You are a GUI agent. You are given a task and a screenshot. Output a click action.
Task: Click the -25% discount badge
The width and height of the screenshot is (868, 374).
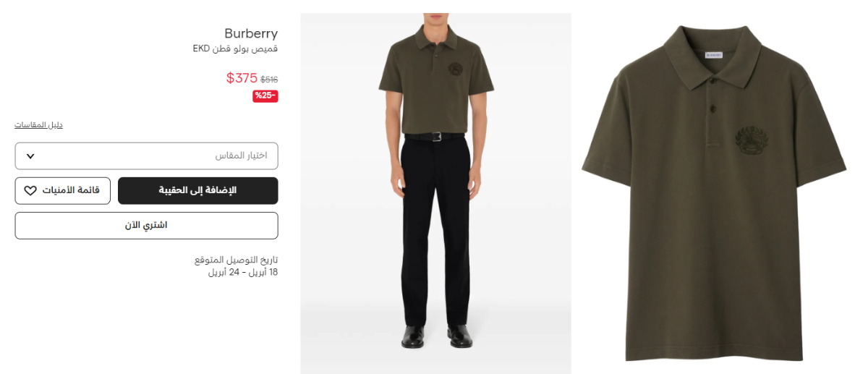tap(265, 96)
